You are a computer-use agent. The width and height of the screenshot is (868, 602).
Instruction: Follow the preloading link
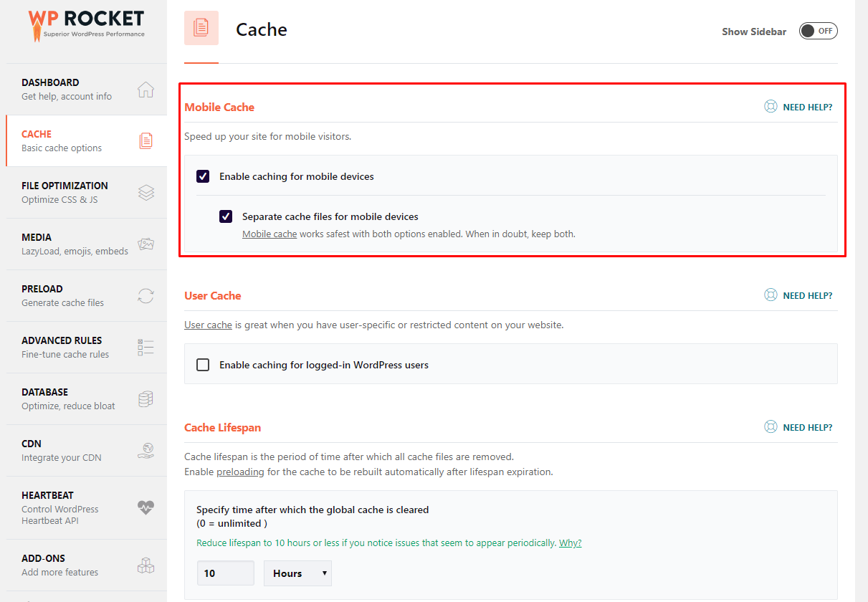coord(240,472)
